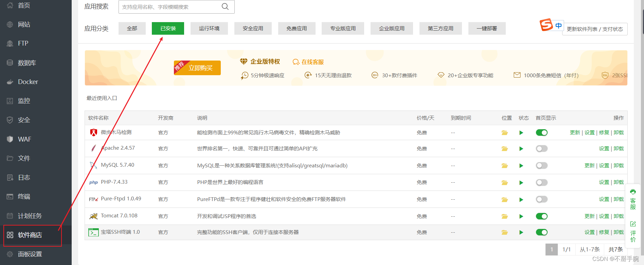The height and width of the screenshot is (265, 644).
Task: Open the 软件商店 sidebar item
Action: click(36, 235)
